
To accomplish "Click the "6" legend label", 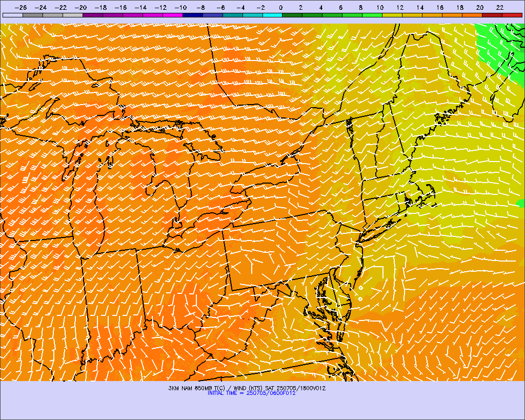I will 340,7.
